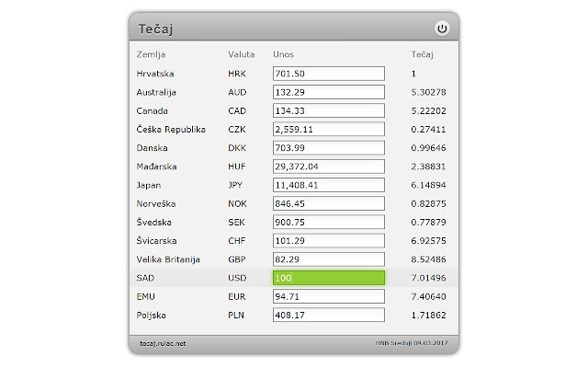588x368 pixels.
Task: Select the Canada country label
Action: click(152, 110)
